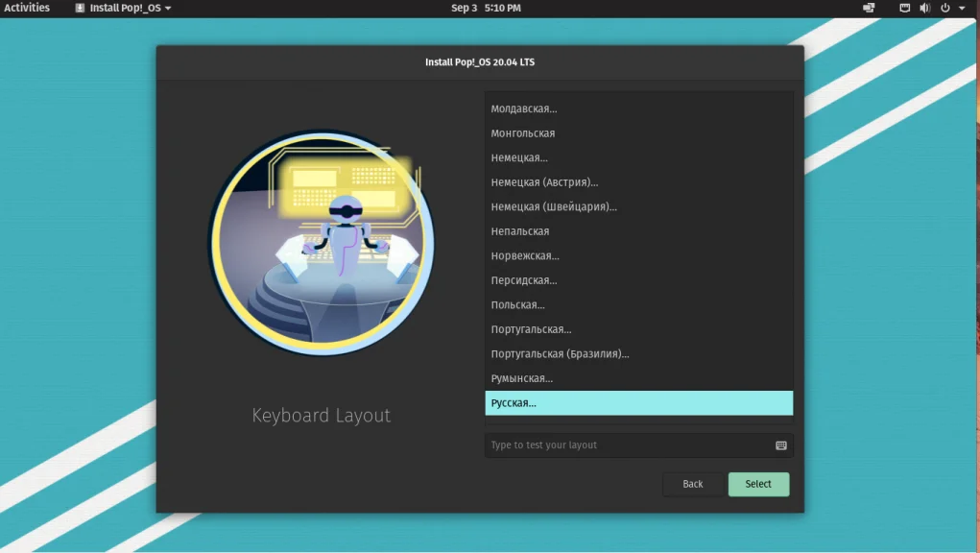Select the Польская... layout
This screenshot has height=553, width=980.
click(x=638, y=305)
